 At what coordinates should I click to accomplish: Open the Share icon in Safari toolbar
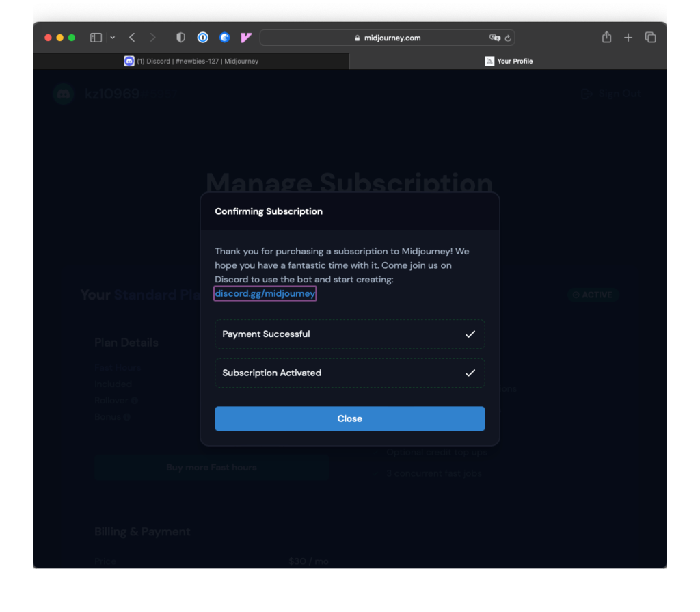pyautogui.click(x=606, y=37)
